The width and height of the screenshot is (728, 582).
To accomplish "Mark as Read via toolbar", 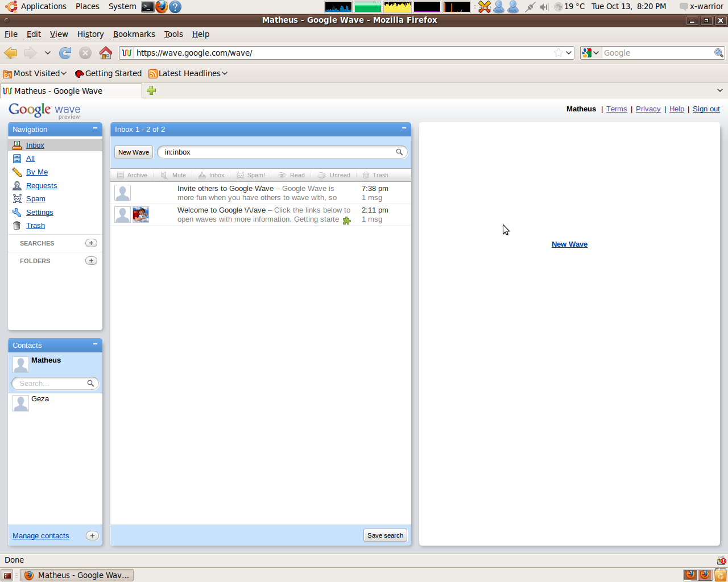I will click(291, 175).
